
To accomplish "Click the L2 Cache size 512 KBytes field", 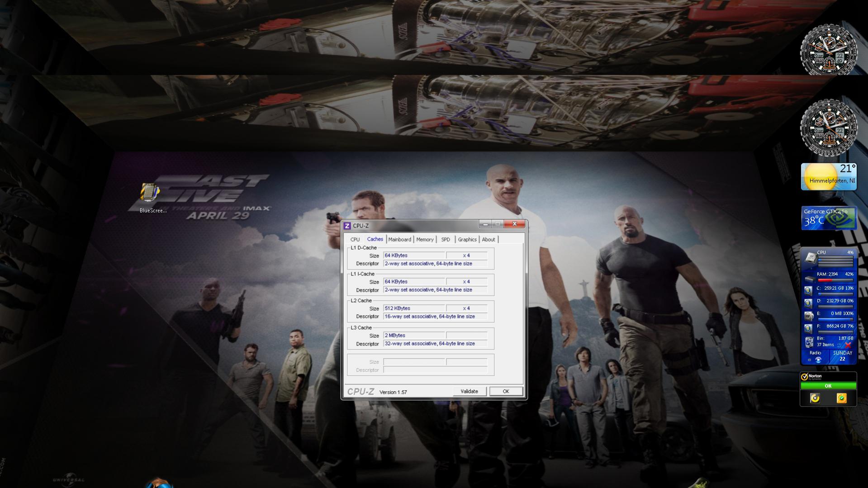I will tap(414, 308).
